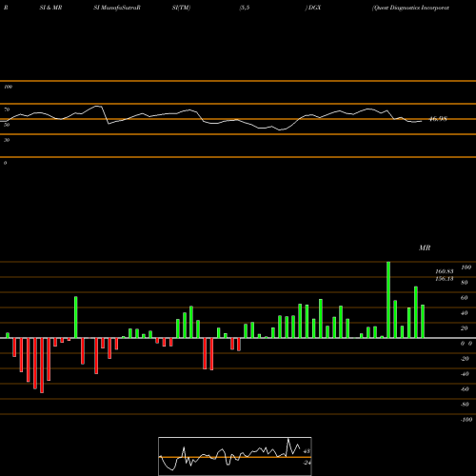The height and width of the screenshot is (476, 476).
Task: Click the 'Quest Diagnostics Incorporat' title text
Action: coord(410,8)
